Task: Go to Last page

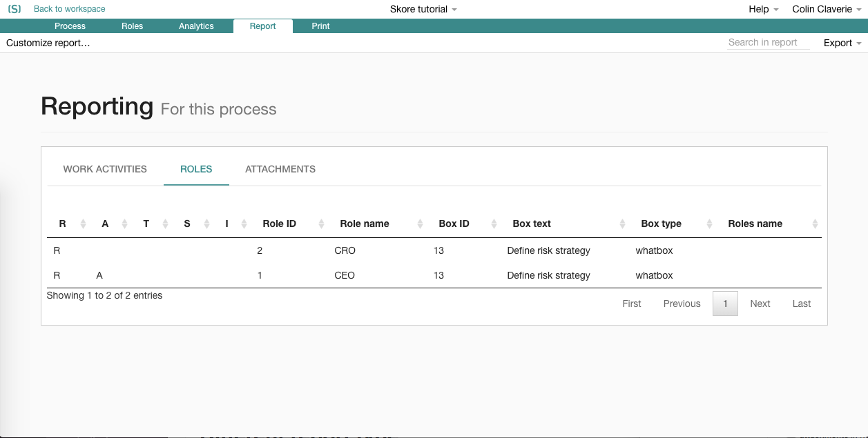Action: point(802,303)
